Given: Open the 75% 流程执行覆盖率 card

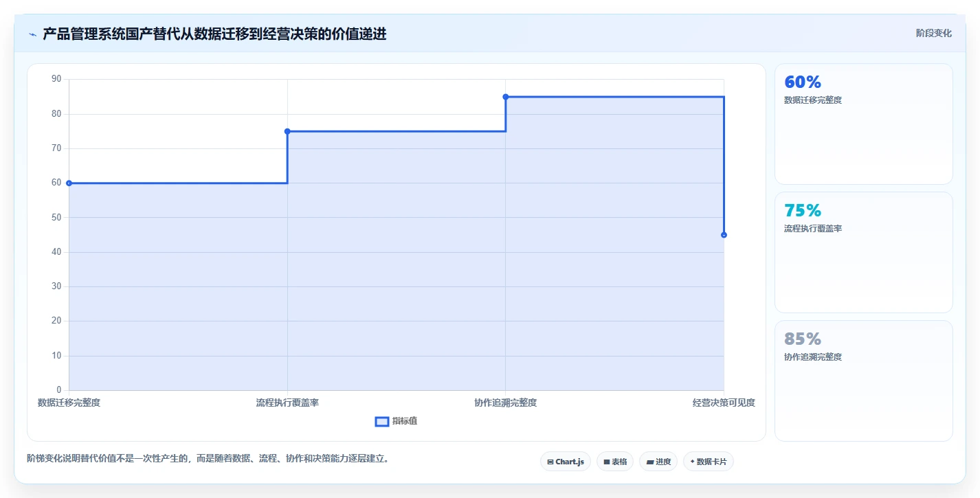Looking at the screenshot, I should tap(864, 252).
